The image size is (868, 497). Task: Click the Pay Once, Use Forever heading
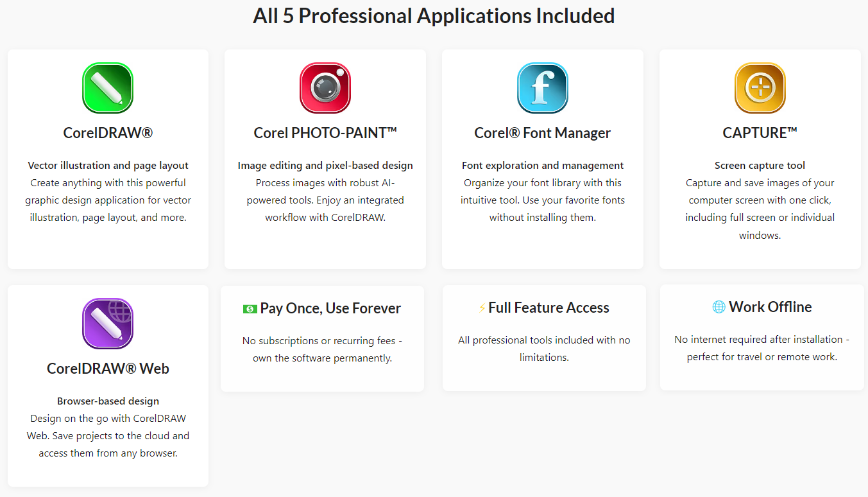(x=330, y=308)
